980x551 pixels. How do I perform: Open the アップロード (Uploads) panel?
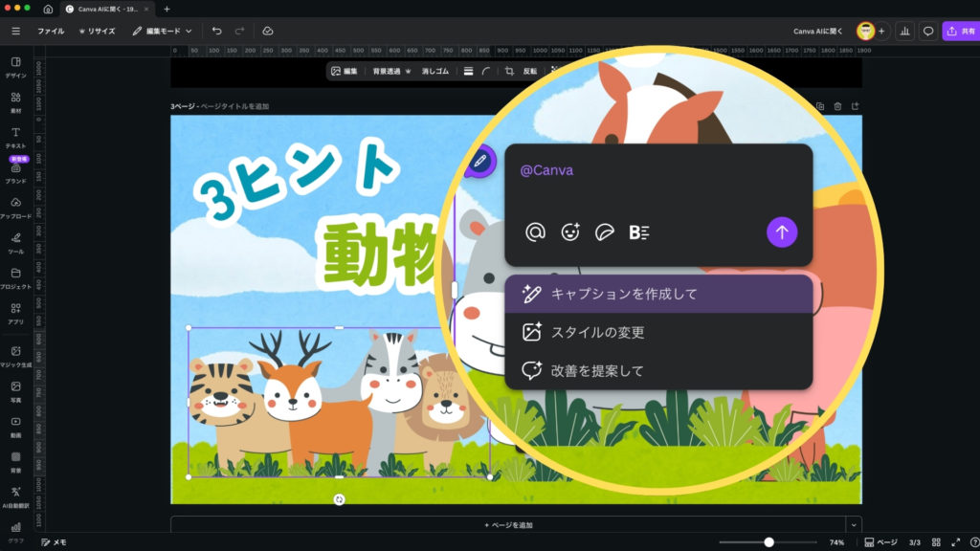point(15,207)
